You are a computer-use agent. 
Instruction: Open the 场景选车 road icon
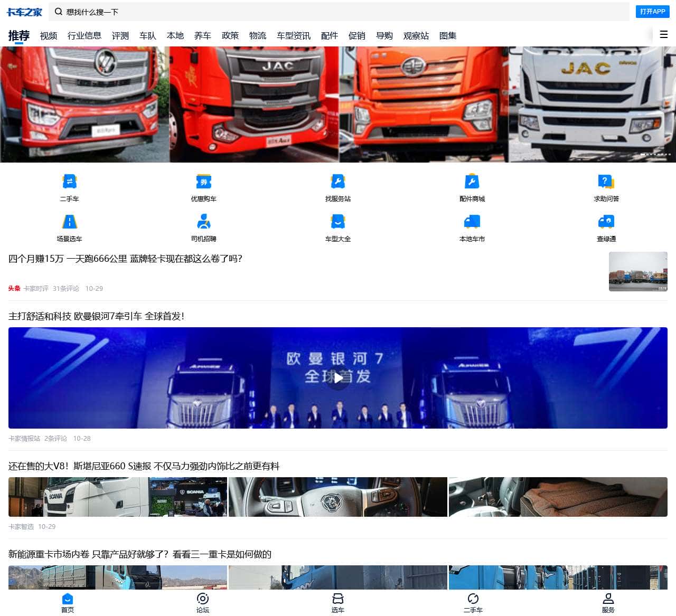[69, 221]
